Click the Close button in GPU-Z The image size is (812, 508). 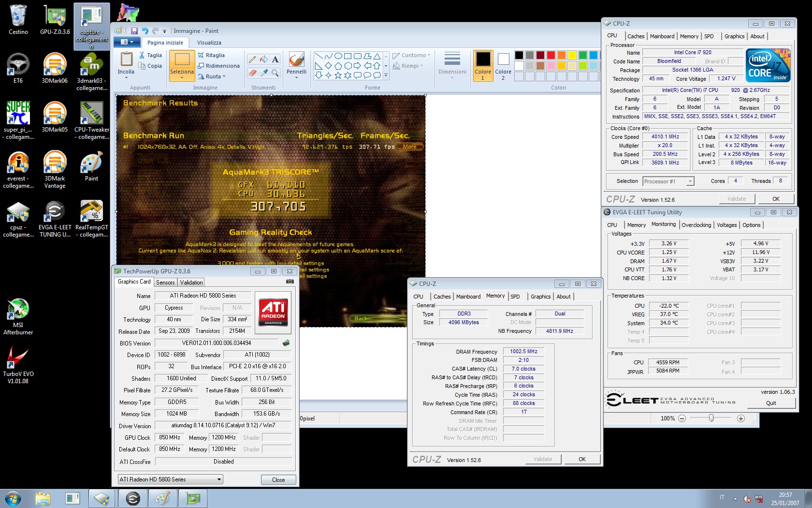[278, 479]
